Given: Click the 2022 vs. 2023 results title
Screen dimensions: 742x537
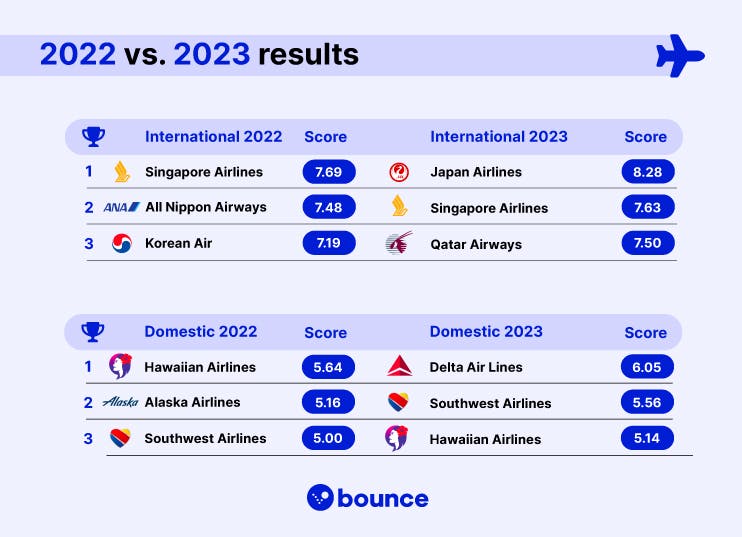Looking at the screenshot, I should 199,54.
